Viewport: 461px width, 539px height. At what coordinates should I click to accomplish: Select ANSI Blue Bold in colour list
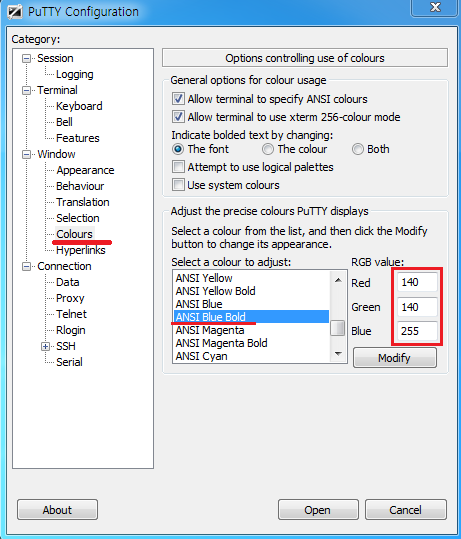pos(252,317)
